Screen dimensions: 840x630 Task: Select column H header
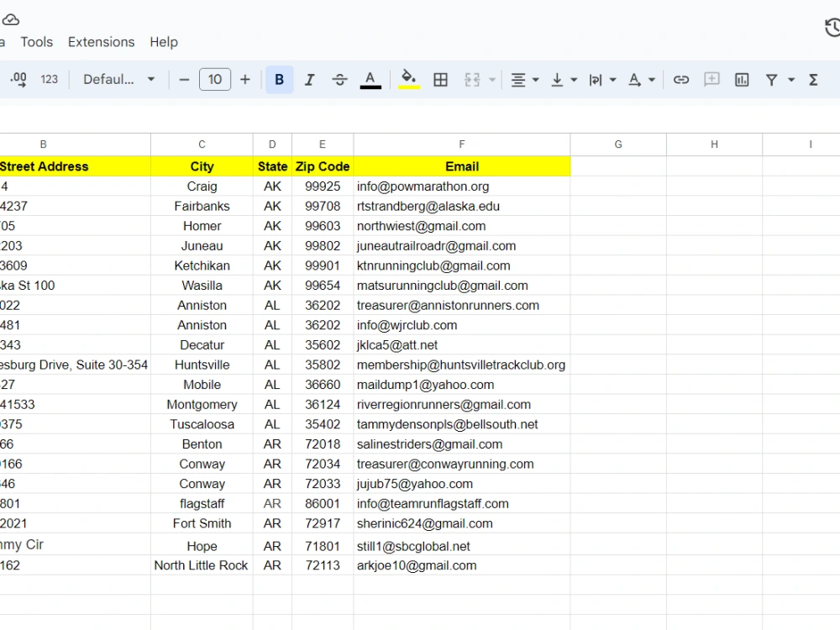tap(714, 144)
